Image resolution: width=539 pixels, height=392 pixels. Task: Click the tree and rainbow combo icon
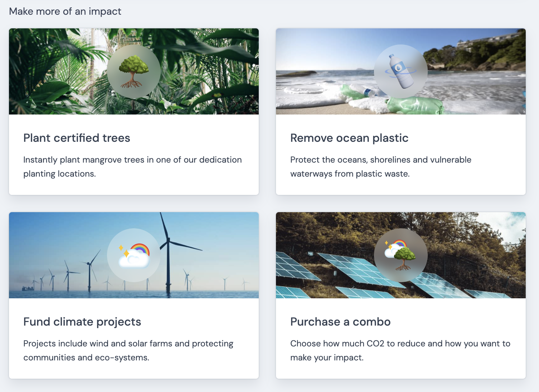click(400, 255)
